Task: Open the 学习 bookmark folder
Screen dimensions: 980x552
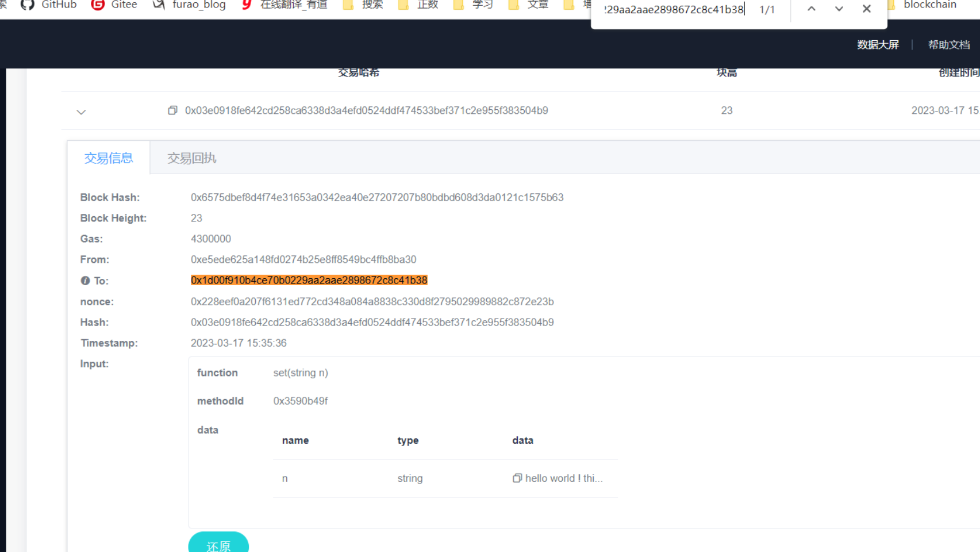Action: [474, 5]
